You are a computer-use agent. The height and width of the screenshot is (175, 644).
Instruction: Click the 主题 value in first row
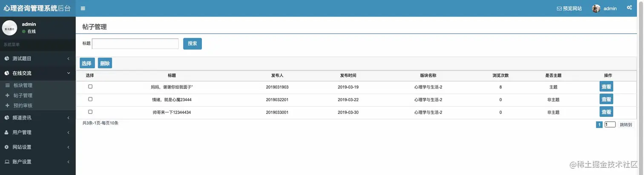pyautogui.click(x=553, y=87)
